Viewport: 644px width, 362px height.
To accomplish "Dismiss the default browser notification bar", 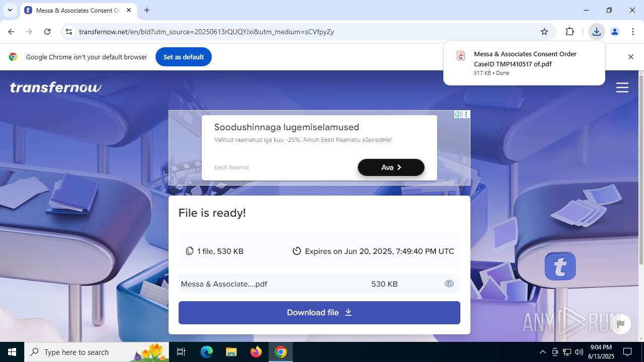I will coord(630,57).
